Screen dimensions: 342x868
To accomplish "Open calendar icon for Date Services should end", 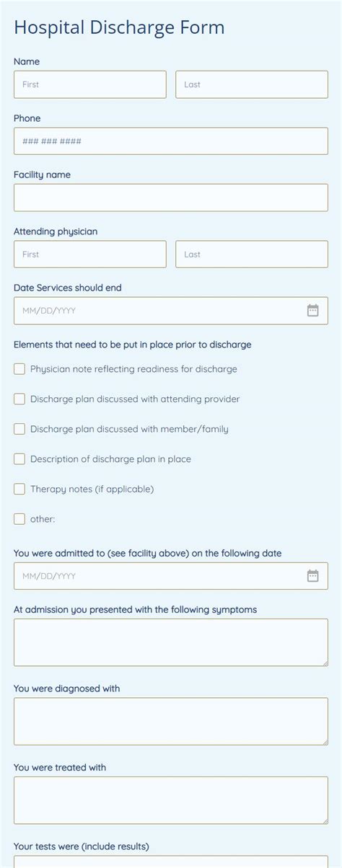I will click(x=312, y=311).
